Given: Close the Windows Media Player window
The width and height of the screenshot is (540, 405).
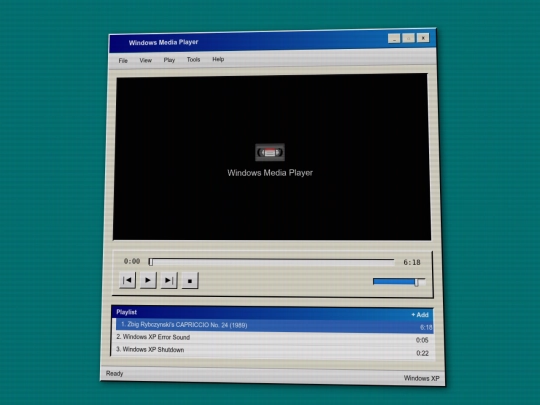Looking at the screenshot, I should [x=423, y=37].
